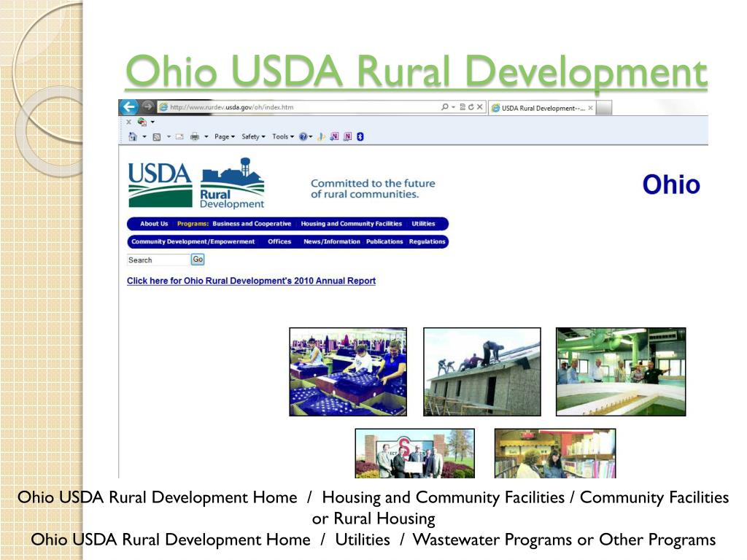Click the USDA Rural Development logo
This screenshot has height=560, width=747.
point(196,183)
